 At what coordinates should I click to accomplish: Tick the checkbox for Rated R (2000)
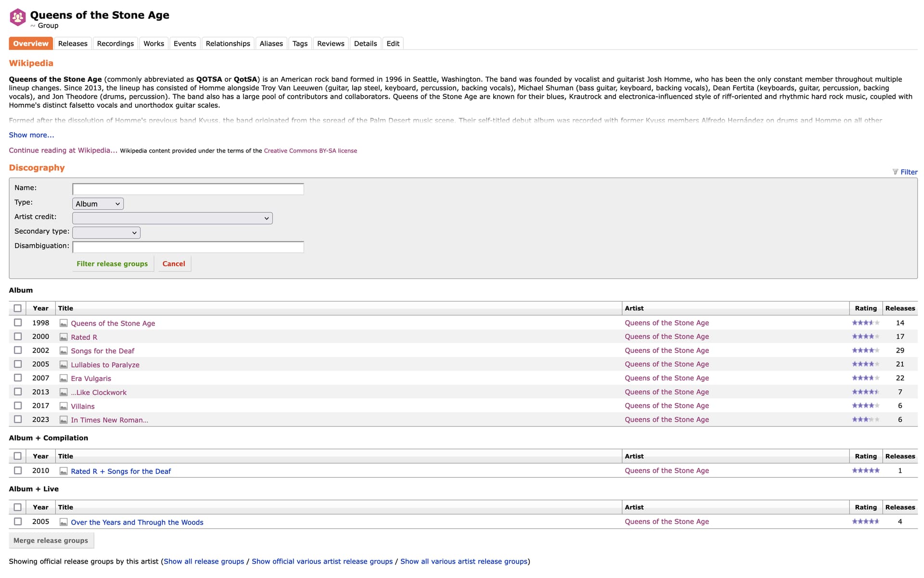click(x=18, y=337)
